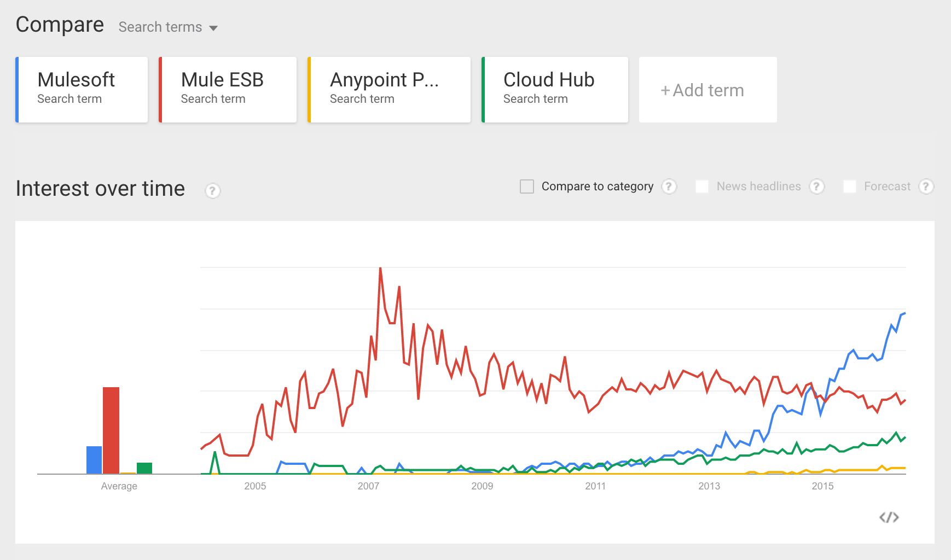Screen dimensions: 951x560
Task: Click the 2007 label on the timeline
Action: [x=368, y=486]
